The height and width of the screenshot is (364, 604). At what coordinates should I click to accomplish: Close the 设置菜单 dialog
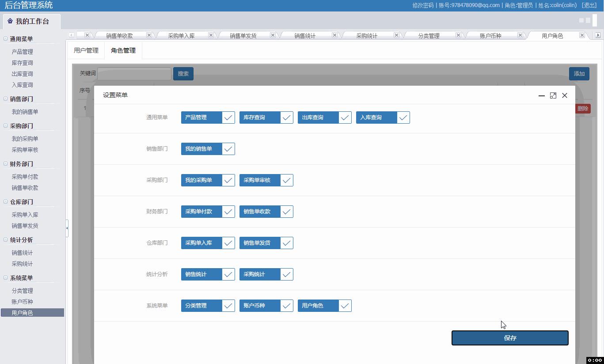pyautogui.click(x=565, y=95)
